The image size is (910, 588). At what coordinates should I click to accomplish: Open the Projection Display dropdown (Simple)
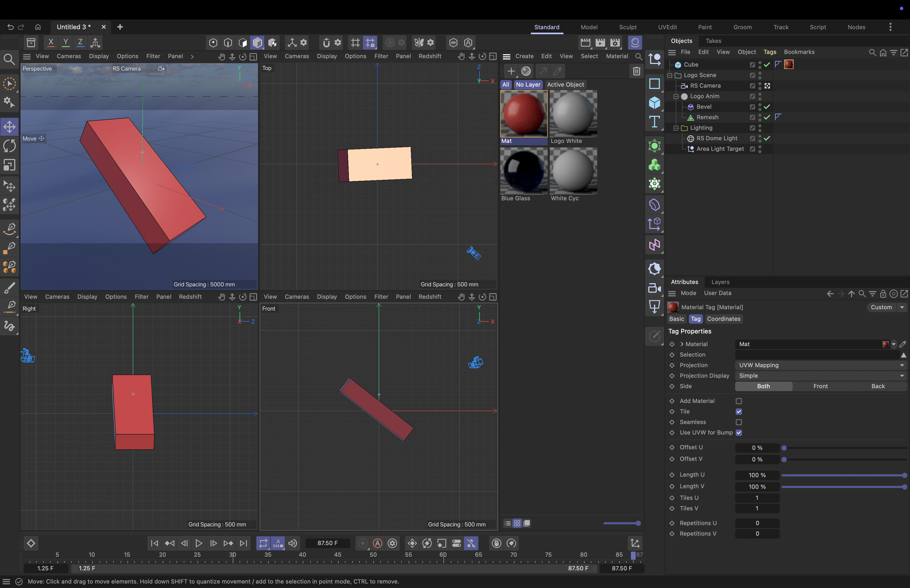coord(821,376)
